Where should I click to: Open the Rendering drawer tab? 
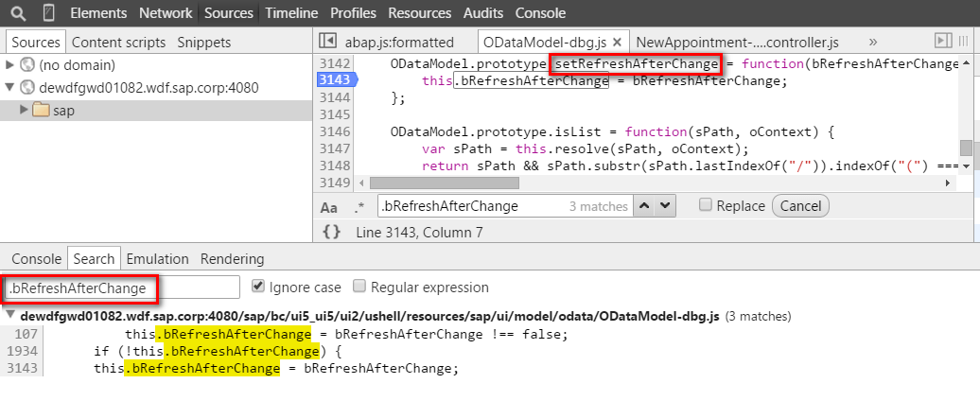232,258
